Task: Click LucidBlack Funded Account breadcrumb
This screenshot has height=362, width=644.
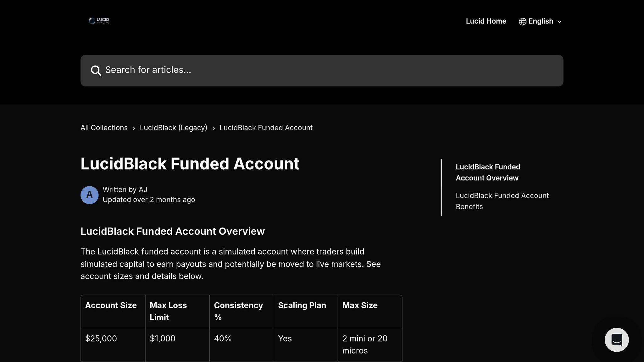Action: [266, 128]
